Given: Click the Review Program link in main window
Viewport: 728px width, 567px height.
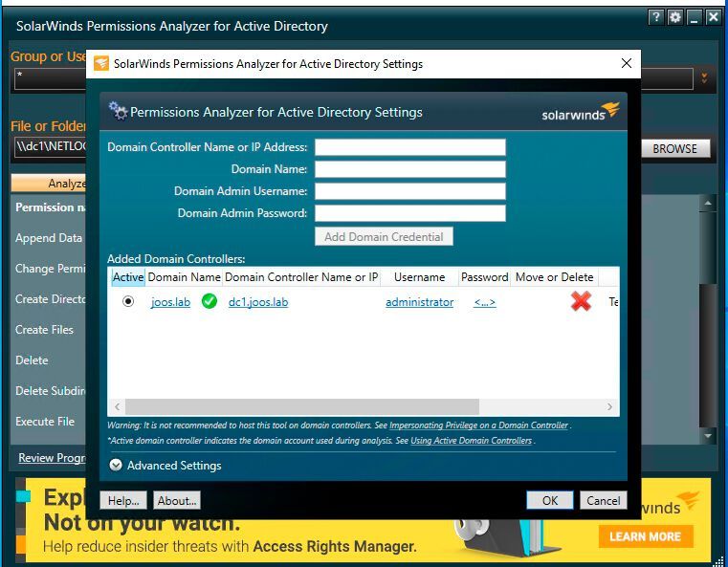Looking at the screenshot, I should (52, 458).
